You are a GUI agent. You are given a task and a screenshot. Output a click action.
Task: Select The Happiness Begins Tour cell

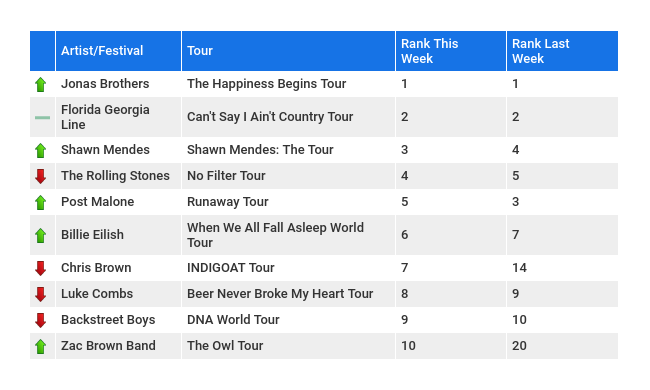[x=289, y=84]
